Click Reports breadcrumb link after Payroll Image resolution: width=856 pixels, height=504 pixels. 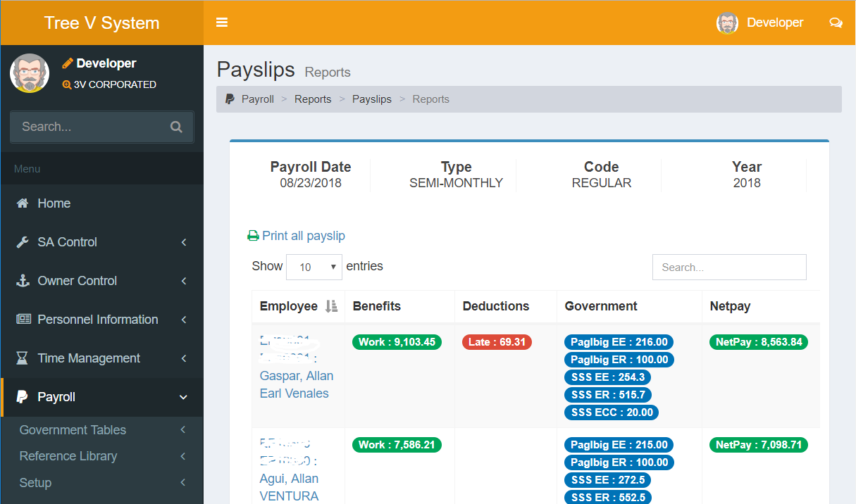[313, 99]
